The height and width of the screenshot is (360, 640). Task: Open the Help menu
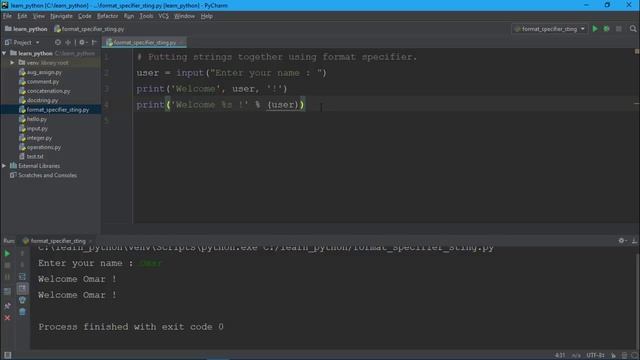pyautogui.click(x=207, y=16)
